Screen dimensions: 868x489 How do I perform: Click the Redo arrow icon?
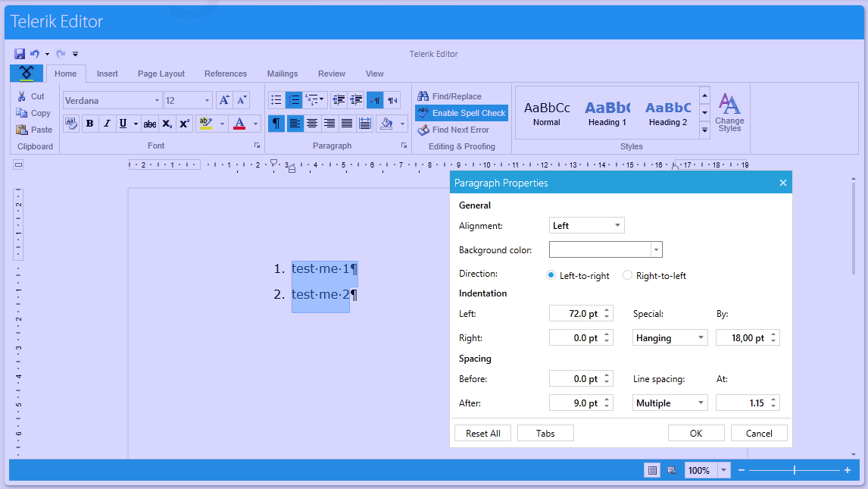click(x=61, y=54)
